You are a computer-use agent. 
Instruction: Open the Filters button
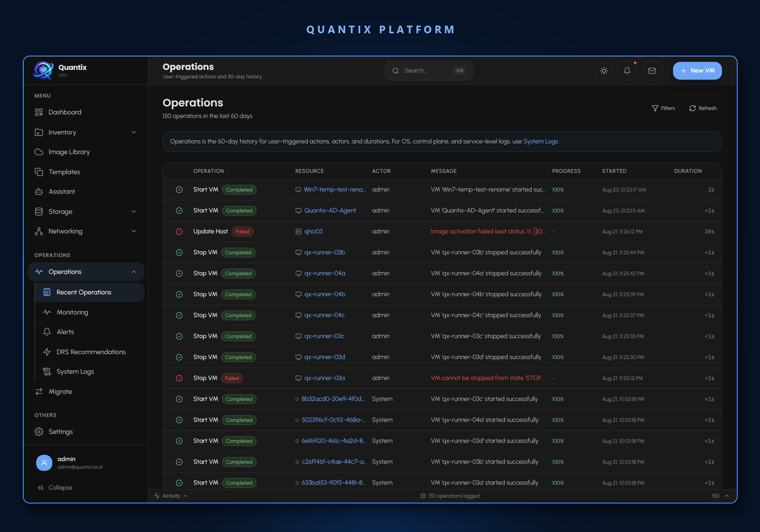[x=663, y=108]
